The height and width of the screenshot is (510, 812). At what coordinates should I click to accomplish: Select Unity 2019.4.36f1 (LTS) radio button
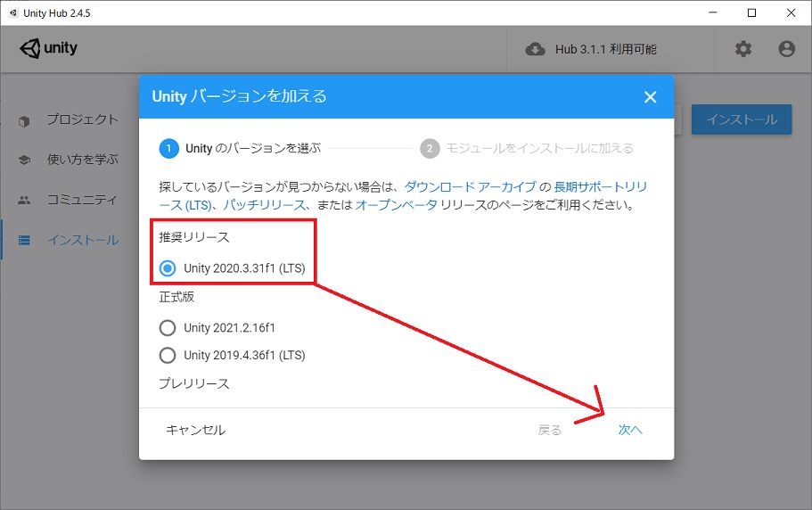click(168, 355)
